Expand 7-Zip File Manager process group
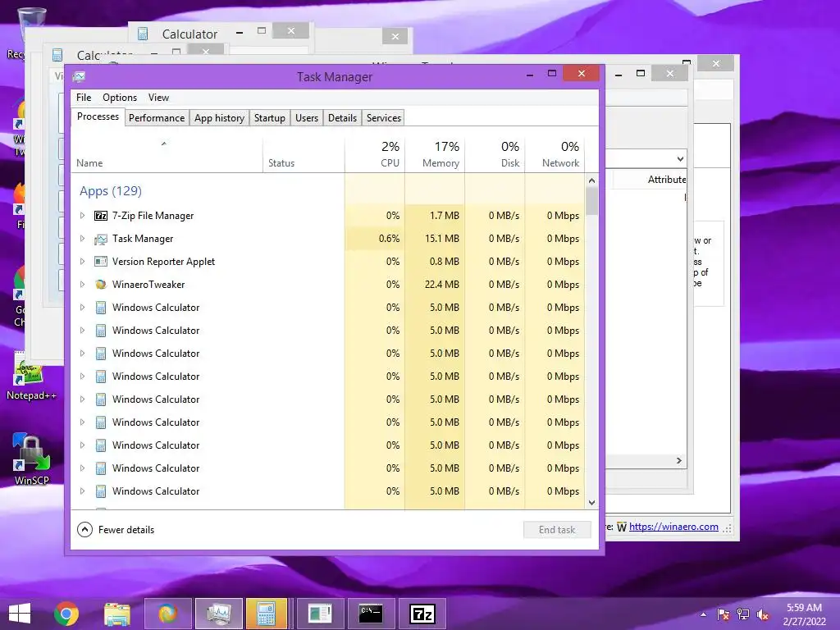 [x=82, y=216]
